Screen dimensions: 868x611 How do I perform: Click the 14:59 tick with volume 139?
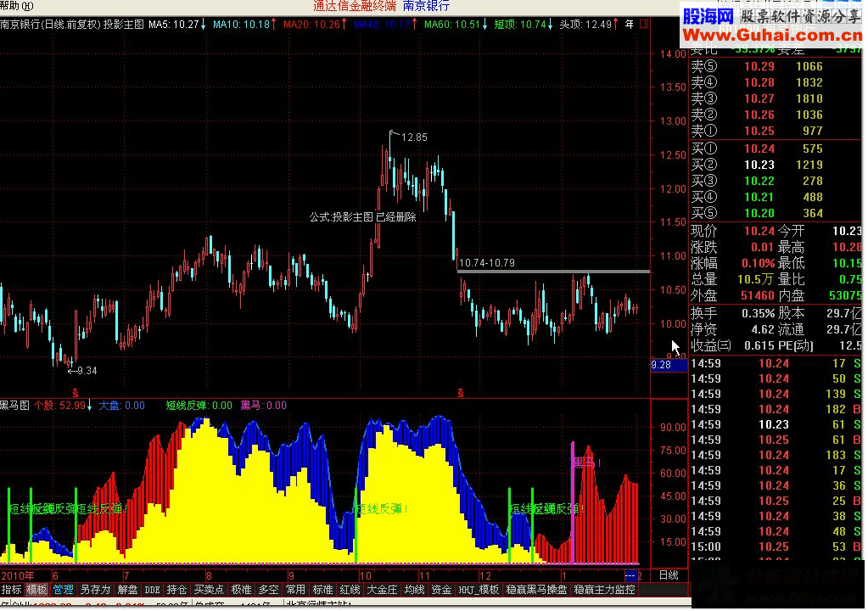tap(776, 394)
